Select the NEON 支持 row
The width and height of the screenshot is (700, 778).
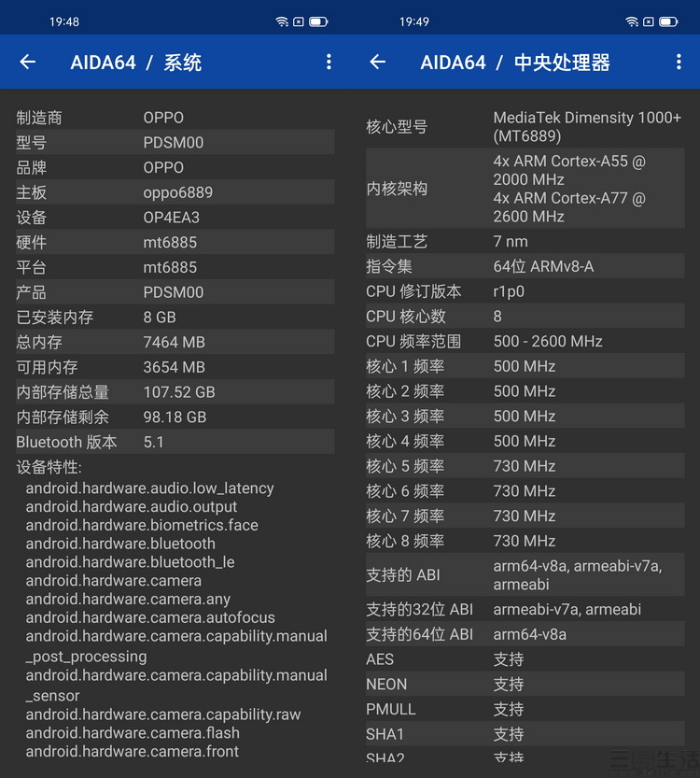525,685
